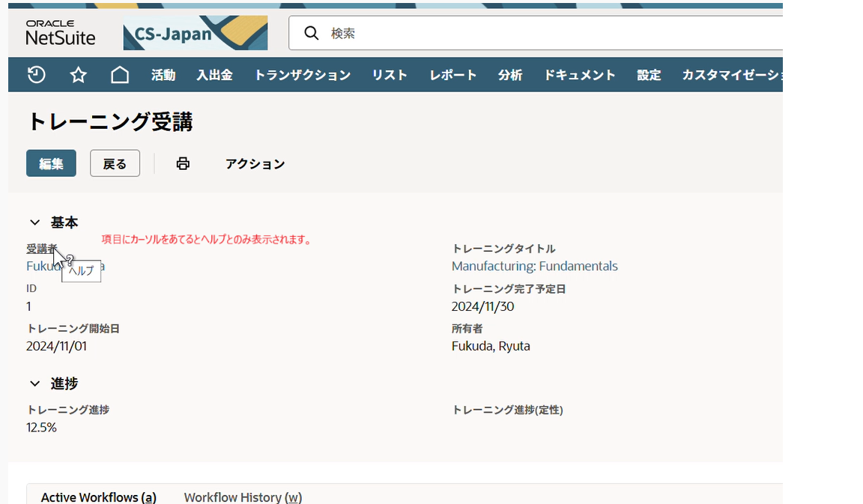This screenshot has width=863, height=504.
Task: Click the 所有者 field label
Action: (467, 329)
